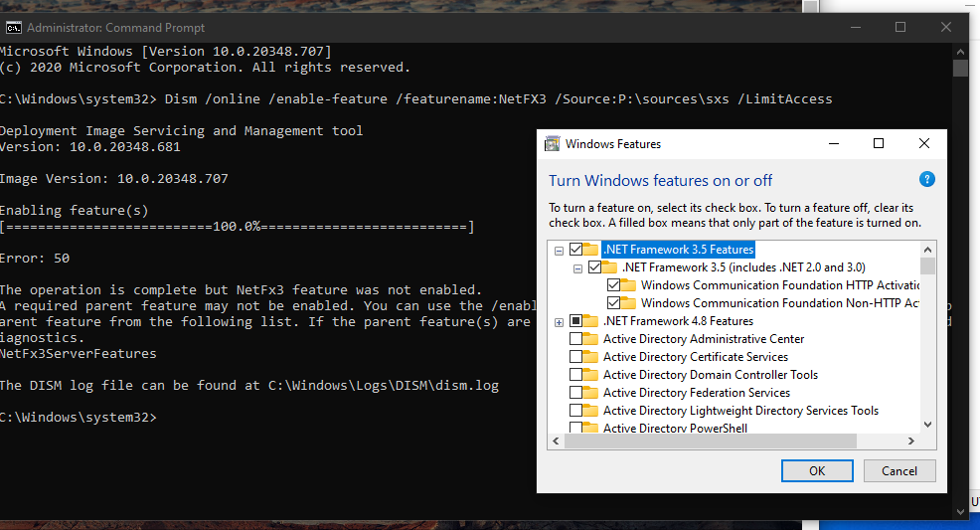Select the .NET Framework 3.5 Features label
Screen dimensions: 980x530
click(x=678, y=250)
